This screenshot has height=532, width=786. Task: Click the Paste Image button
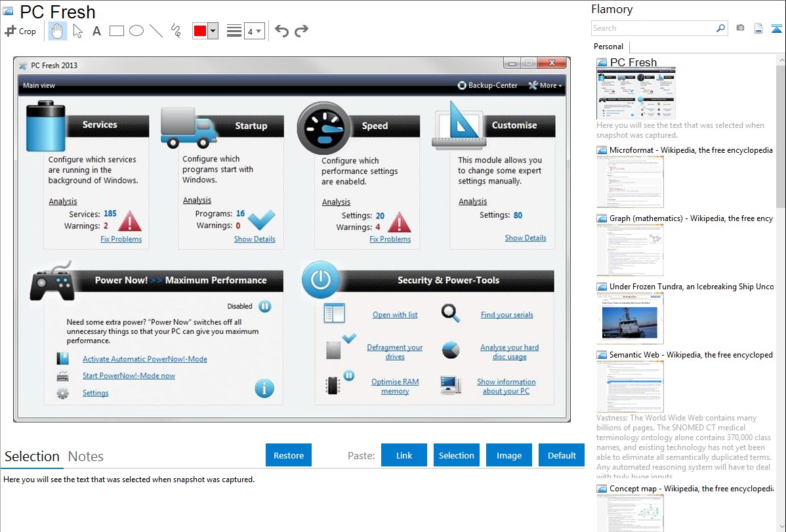(508, 455)
